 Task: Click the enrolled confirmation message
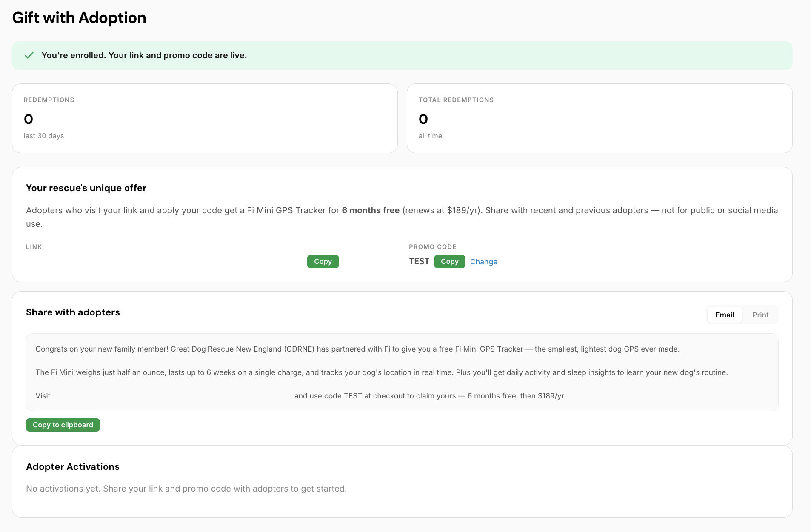click(x=144, y=55)
